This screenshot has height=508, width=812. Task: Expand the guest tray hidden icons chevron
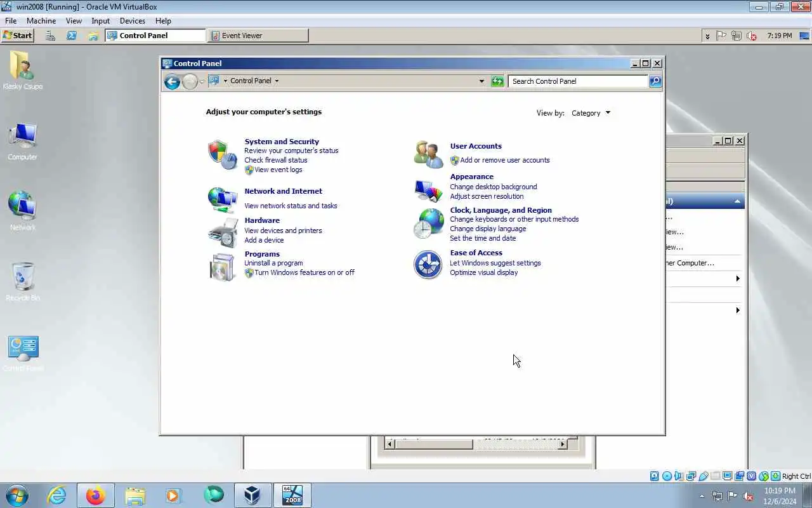pyautogui.click(x=707, y=36)
